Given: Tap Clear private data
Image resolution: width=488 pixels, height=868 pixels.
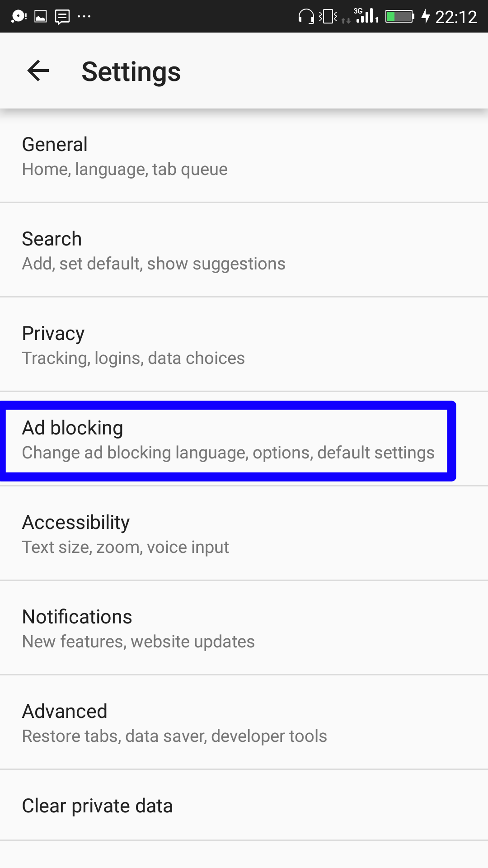Looking at the screenshot, I should (244, 805).
